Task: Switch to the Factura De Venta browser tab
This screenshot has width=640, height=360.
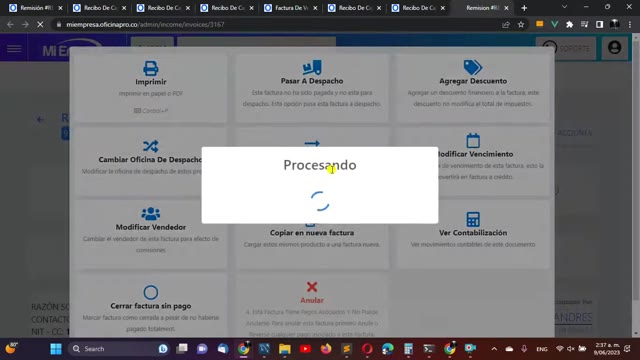Action: tap(291, 8)
